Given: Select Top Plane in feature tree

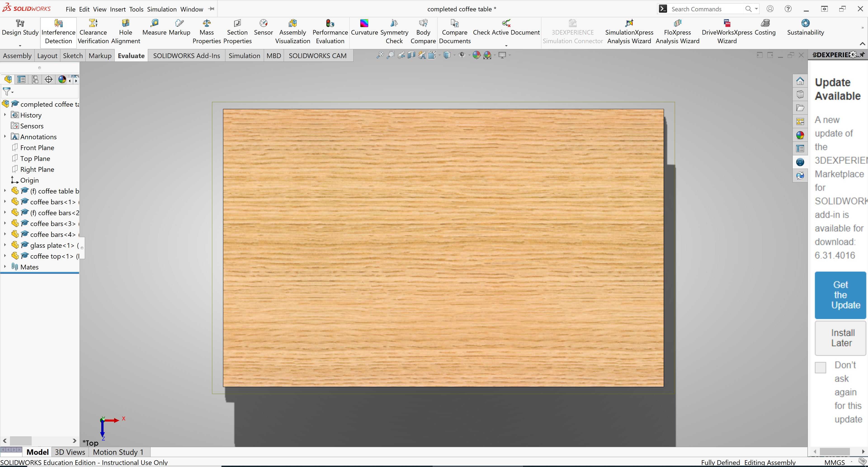Looking at the screenshot, I should (x=35, y=158).
